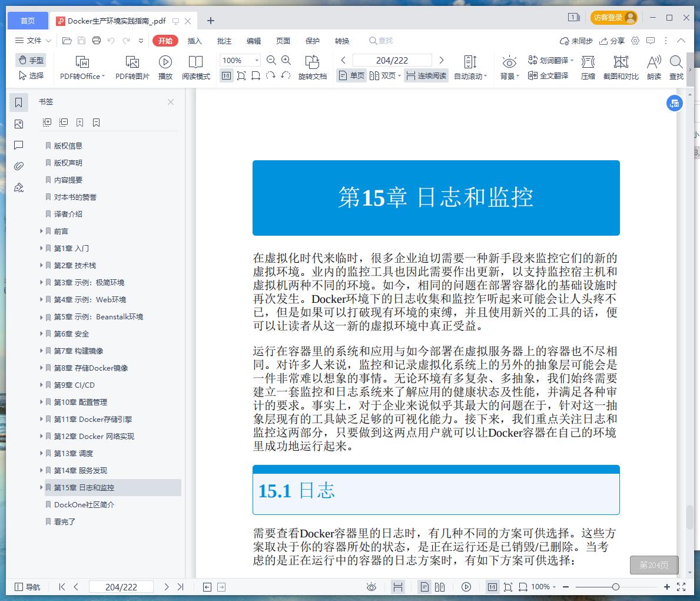This screenshot has width=700, height=601.
Task: Toggle 连续阅读 continuous reading
Action: [x=426, y=75]
